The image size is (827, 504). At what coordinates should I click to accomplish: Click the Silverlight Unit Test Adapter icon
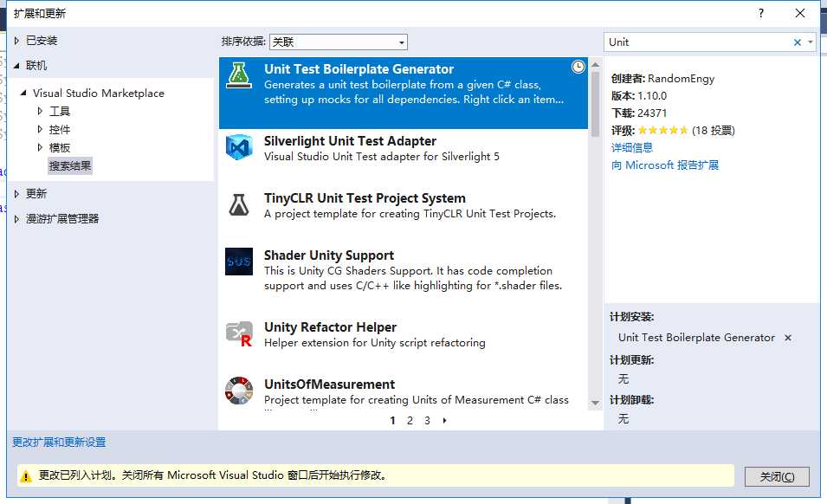pyautogui.click(x=239, y=147)
